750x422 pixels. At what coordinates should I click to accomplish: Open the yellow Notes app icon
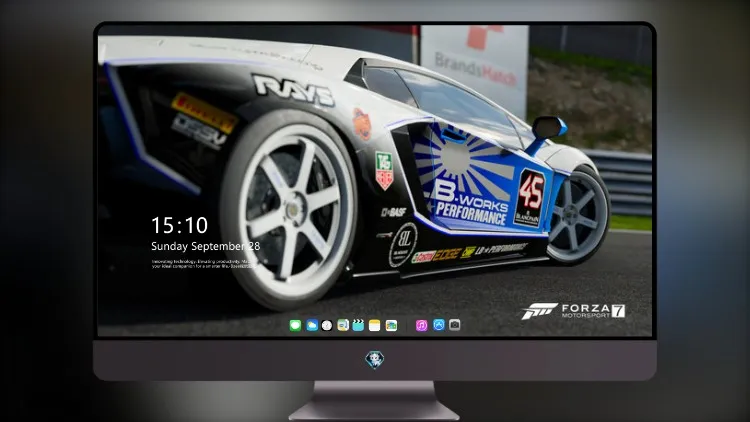pyautogui.click(x=375, y=325)
